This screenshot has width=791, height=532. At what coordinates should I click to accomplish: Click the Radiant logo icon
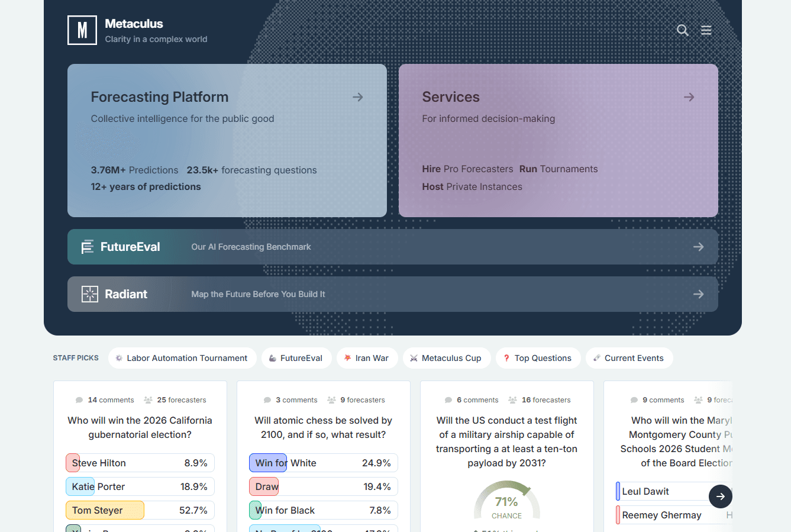90,294
